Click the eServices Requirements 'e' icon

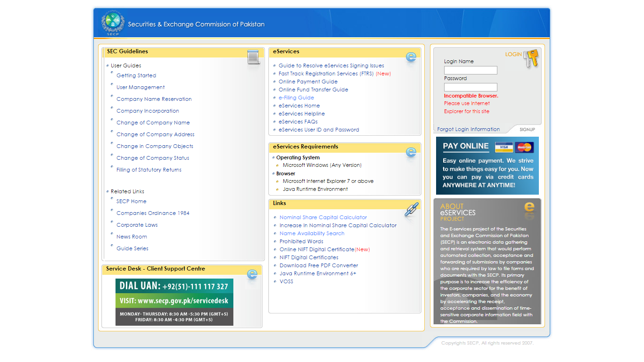point(411,152)
